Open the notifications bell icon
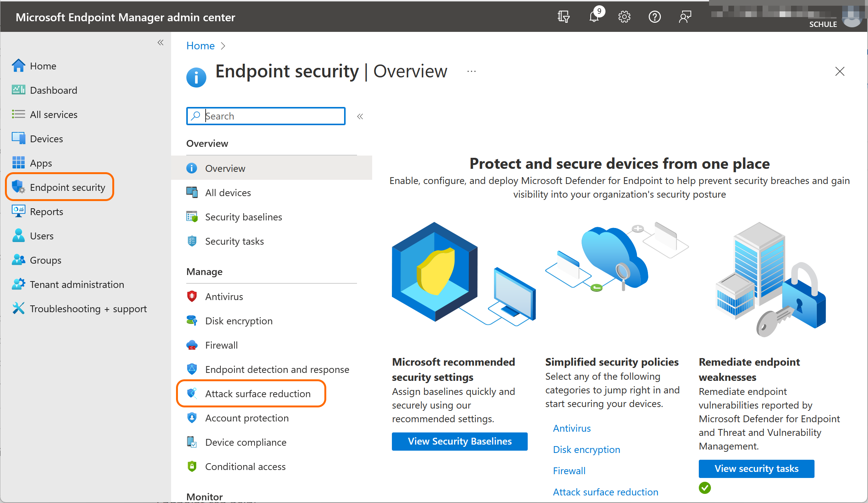This screenshot has height=503, width=868. [594, 17]
